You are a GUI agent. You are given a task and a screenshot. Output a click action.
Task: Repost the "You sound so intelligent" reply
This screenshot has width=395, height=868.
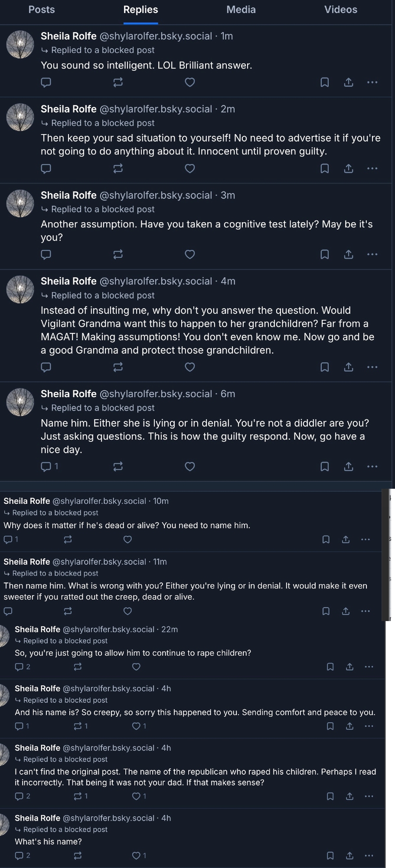point(118,82)
